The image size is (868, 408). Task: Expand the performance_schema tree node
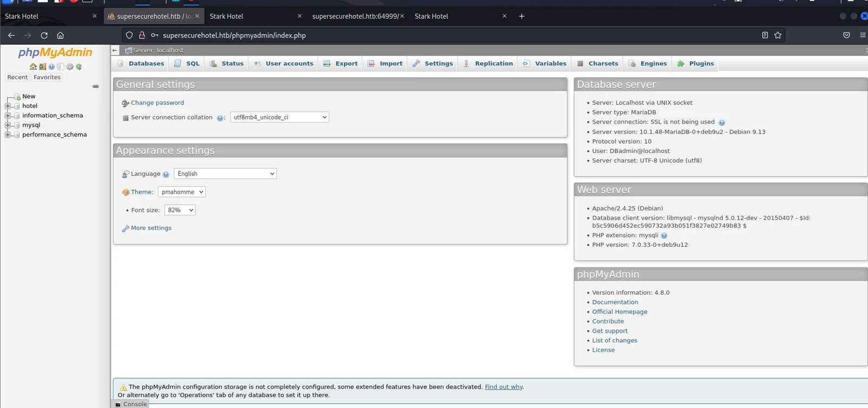[8, 135]
